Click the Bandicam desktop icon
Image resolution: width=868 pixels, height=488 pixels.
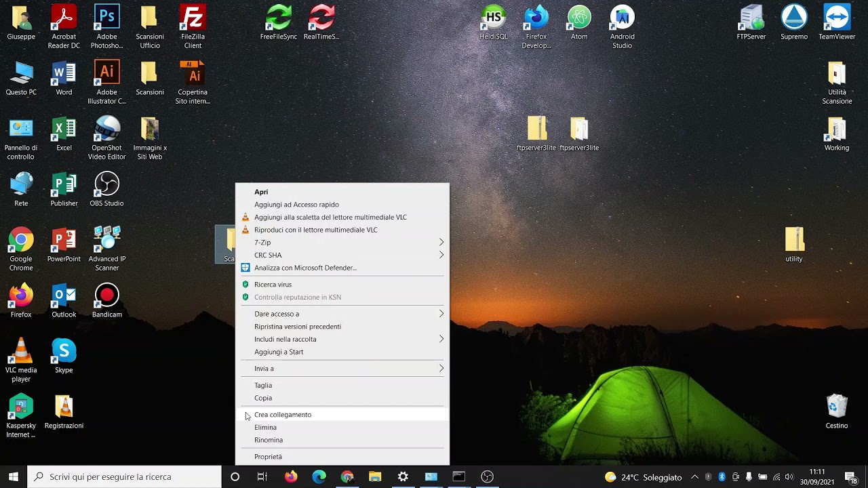(x=106, y=300)
